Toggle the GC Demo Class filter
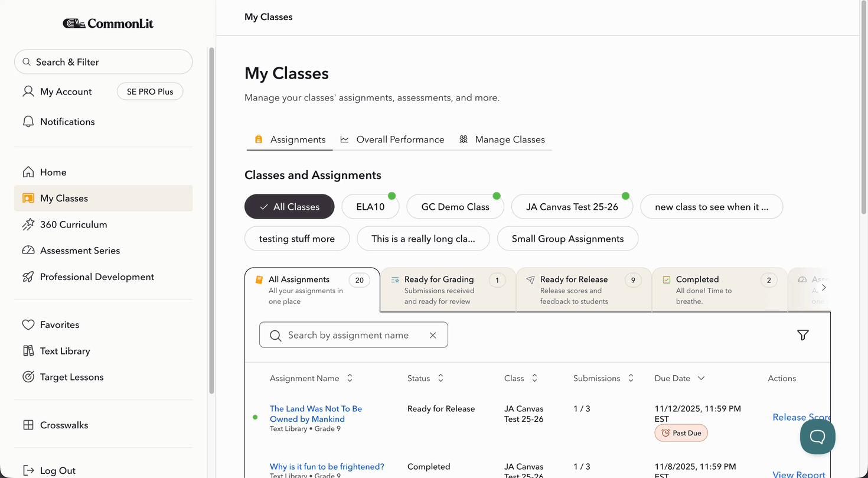Image resolution: width=868 pixels, height=478 pixels. (x=455, y=207)
